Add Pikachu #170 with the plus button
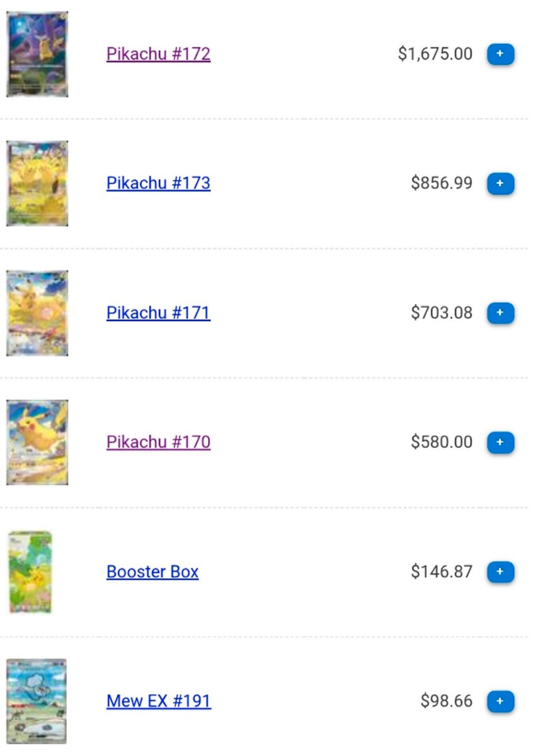The width and height of the screenshot is (552, 756). (x=500, y=442)
